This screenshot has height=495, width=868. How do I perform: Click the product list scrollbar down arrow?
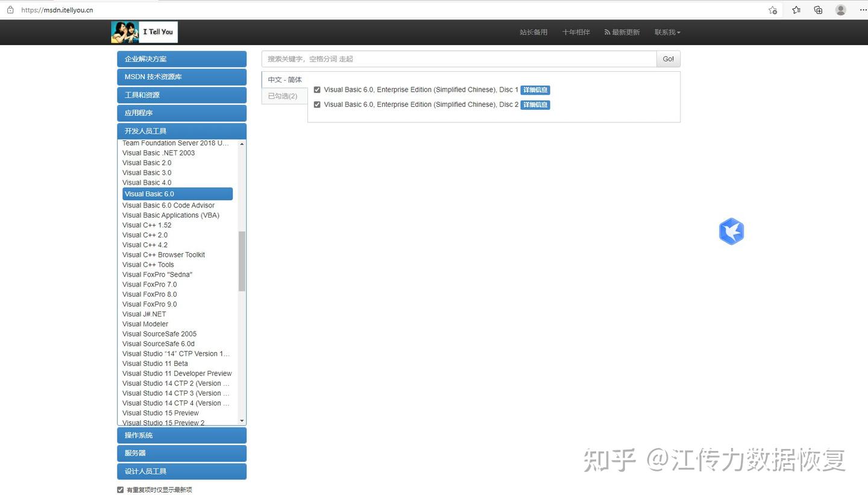[242, 421]
